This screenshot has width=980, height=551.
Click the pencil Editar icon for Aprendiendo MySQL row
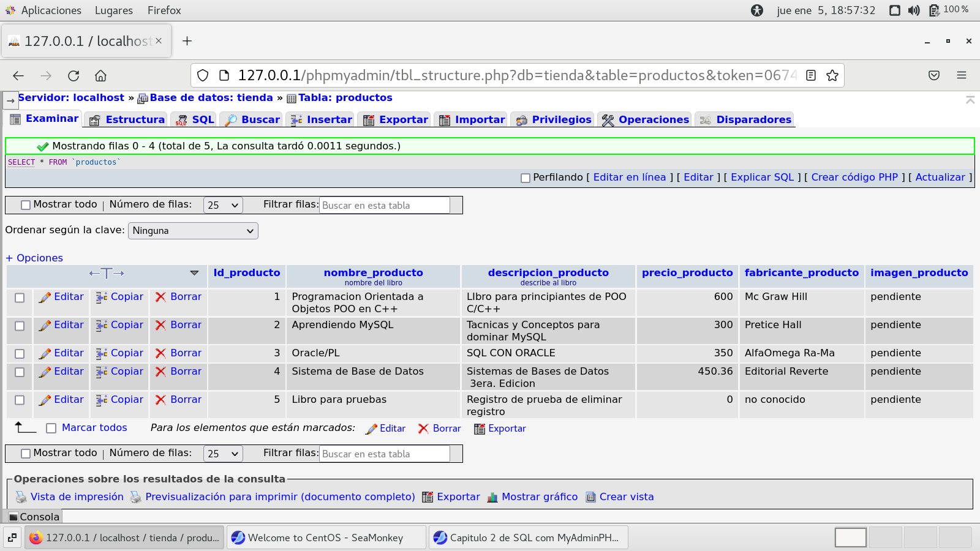45,325
